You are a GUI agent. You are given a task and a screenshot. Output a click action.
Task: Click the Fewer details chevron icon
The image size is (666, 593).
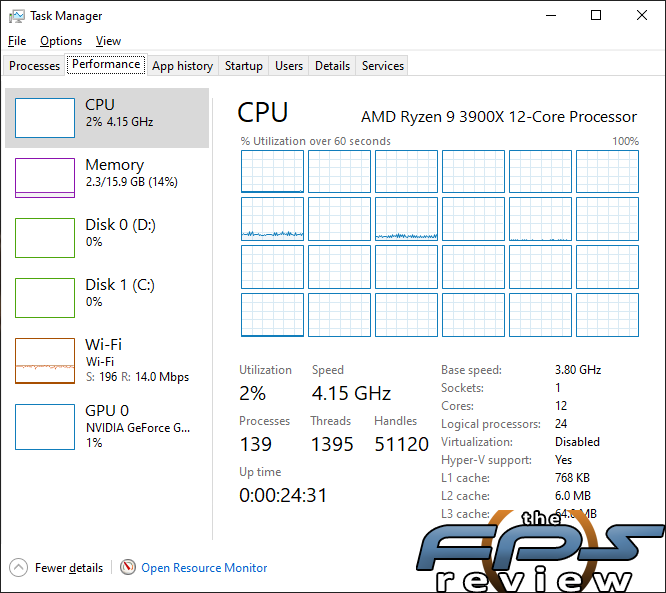18,568
